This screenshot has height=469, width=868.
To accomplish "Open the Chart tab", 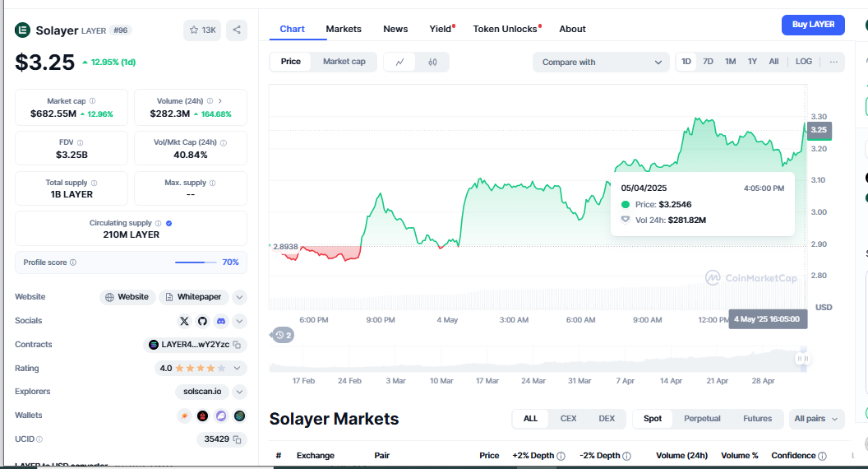I will [293, 29].
